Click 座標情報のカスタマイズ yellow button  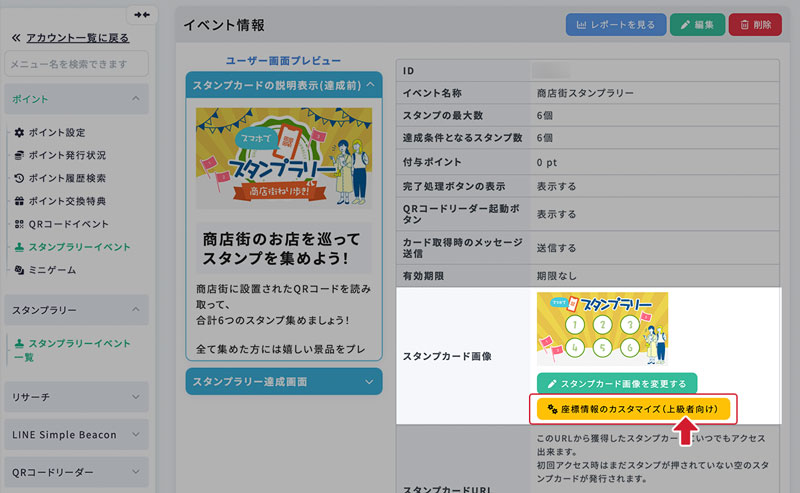click(634, 409)
